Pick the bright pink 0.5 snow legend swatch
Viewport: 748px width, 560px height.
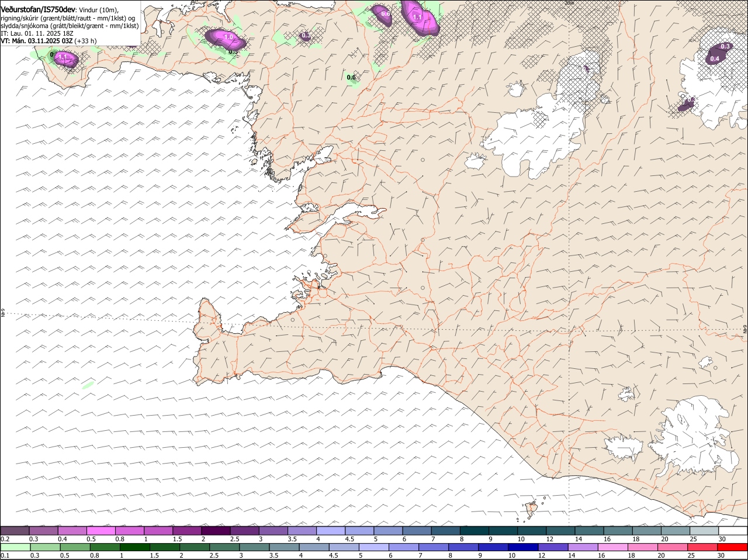pos(101,531)
